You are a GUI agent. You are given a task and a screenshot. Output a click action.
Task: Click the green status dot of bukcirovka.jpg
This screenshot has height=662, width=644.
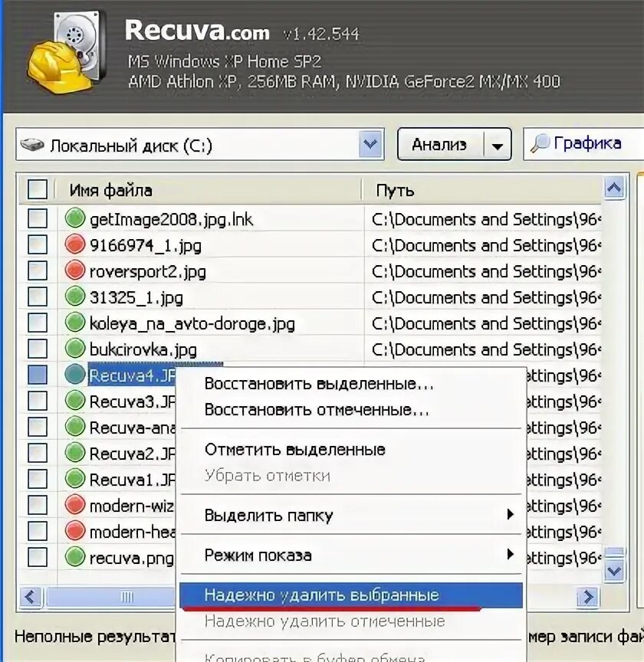click(75, 349)
